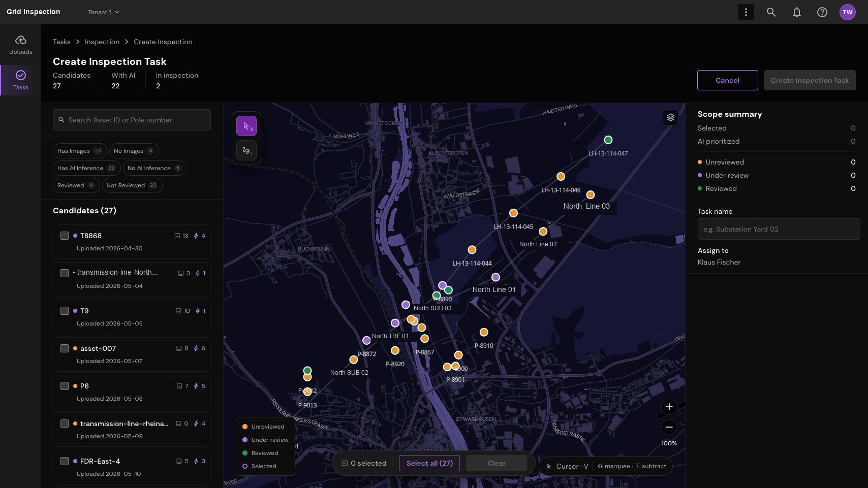The width and height of the screenshot is (868, 488).
Task: Click the P-8910 orange map marker
Action: [484, 332]
